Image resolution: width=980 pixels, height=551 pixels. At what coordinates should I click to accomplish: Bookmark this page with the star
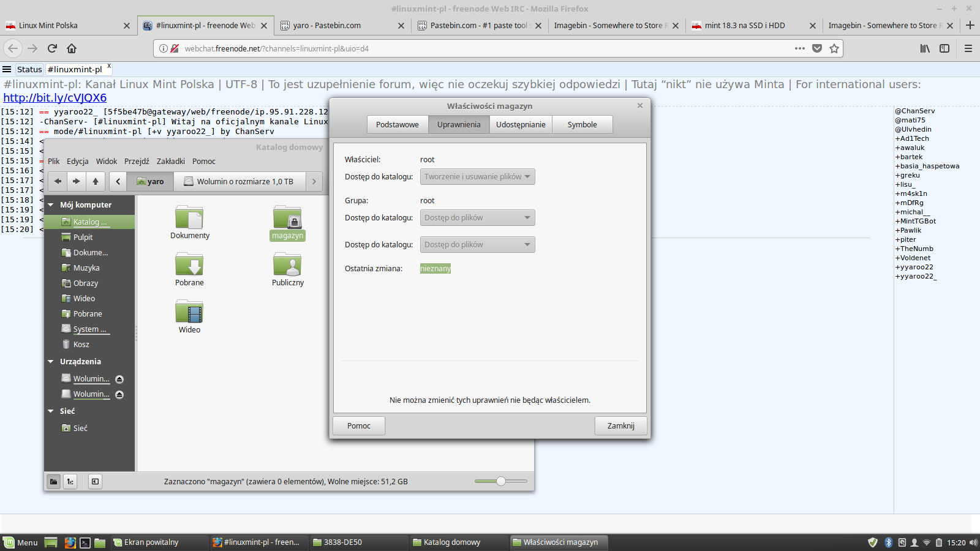pyautogui.click(x=834, y=48)
